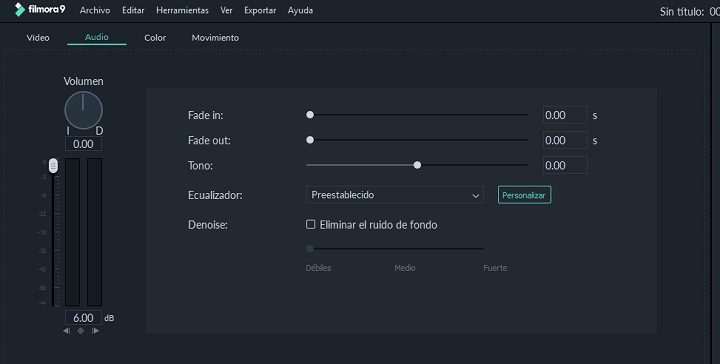Open the Exportar menu
Viewport: 720px width, 364px height.
click(260, 10)
